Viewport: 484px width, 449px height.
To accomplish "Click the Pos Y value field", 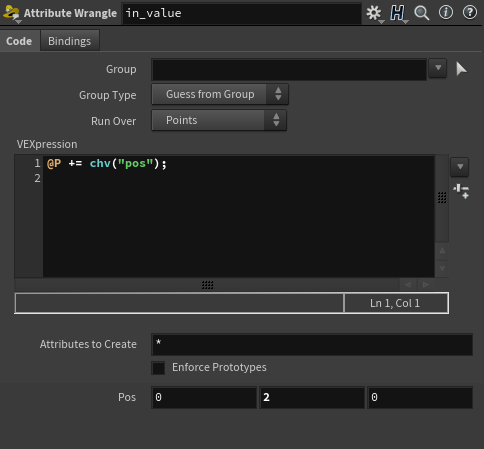I will click(x=312, y=397).
